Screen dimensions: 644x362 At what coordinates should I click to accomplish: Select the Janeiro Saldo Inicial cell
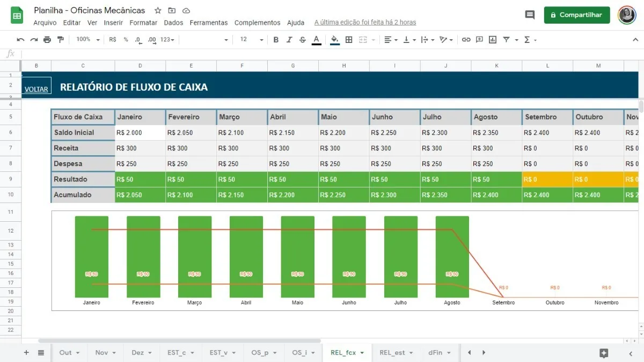(x=140, y=133)
